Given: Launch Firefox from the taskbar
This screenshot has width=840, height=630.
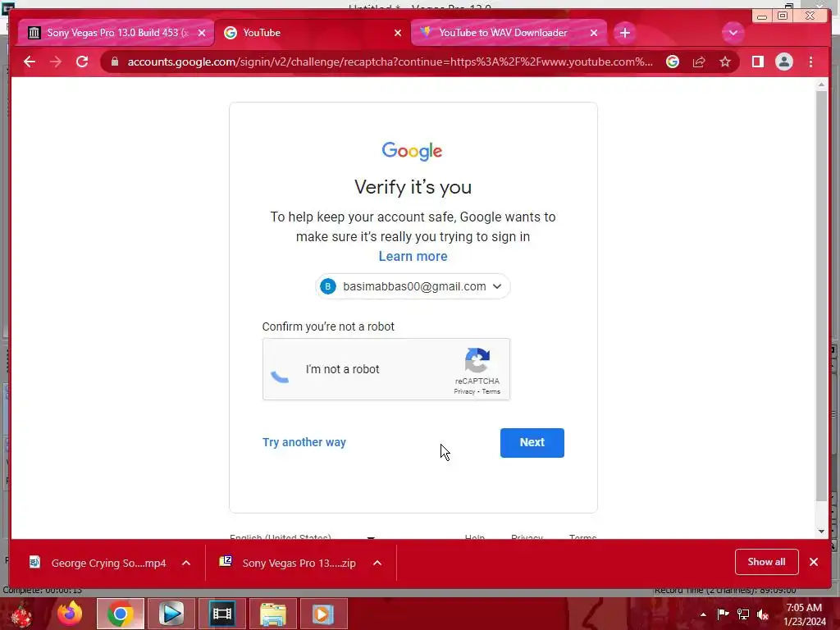Looking at the screenshot, I should pyautogui.click(x=70, y=614).
